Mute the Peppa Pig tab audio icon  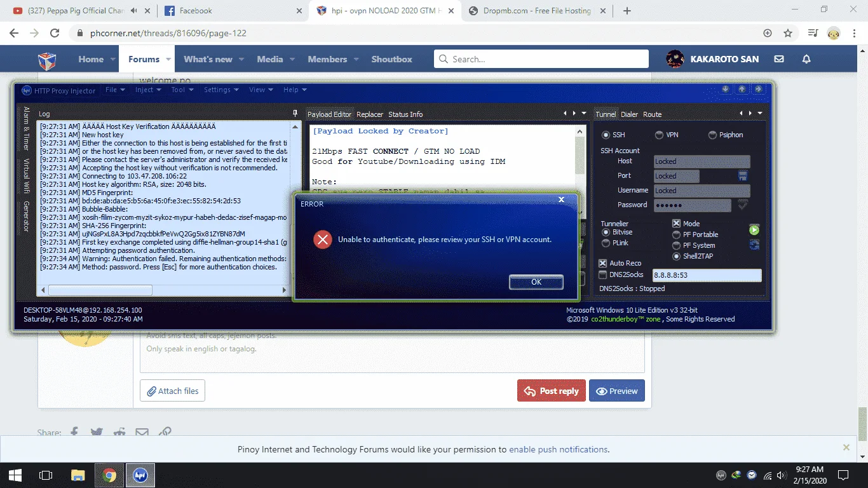click(x=134, y=11)
